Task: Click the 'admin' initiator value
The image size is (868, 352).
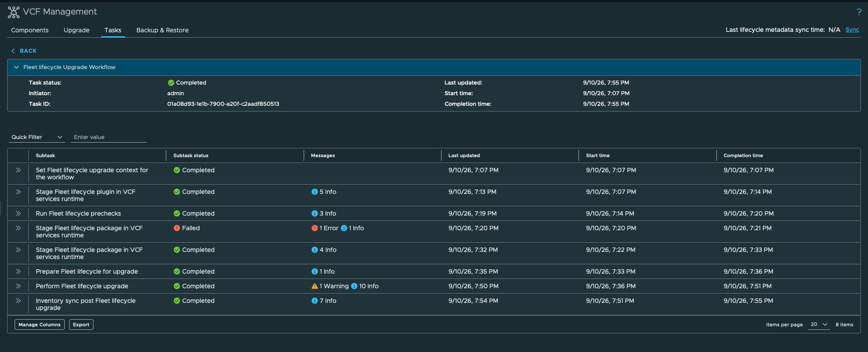Action: point(176,93)
